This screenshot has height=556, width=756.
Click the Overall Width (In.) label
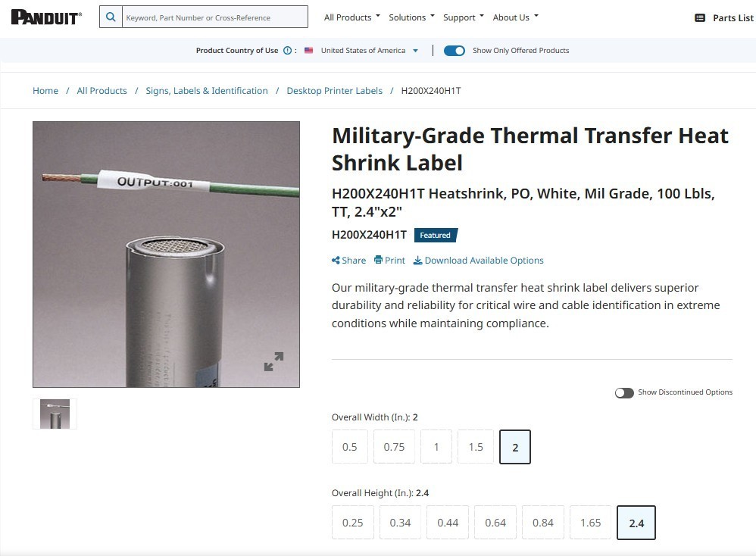(x=375, y=417)
